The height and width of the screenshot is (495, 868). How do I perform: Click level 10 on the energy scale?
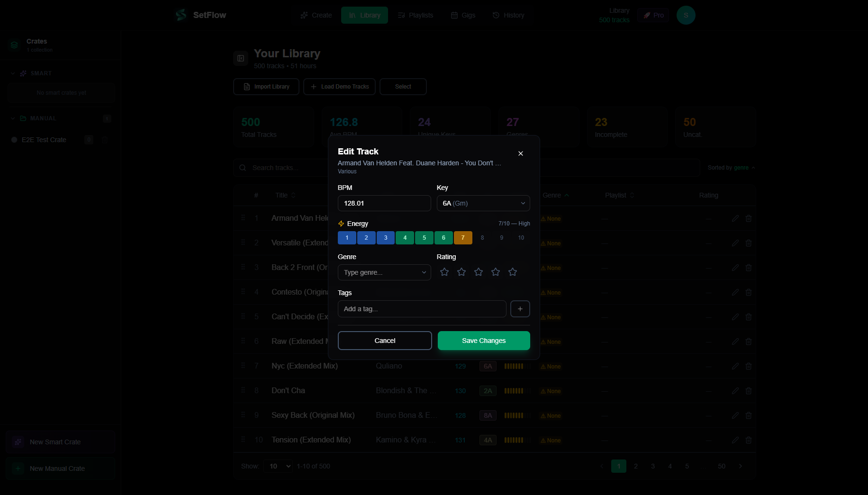click(521, 238)
